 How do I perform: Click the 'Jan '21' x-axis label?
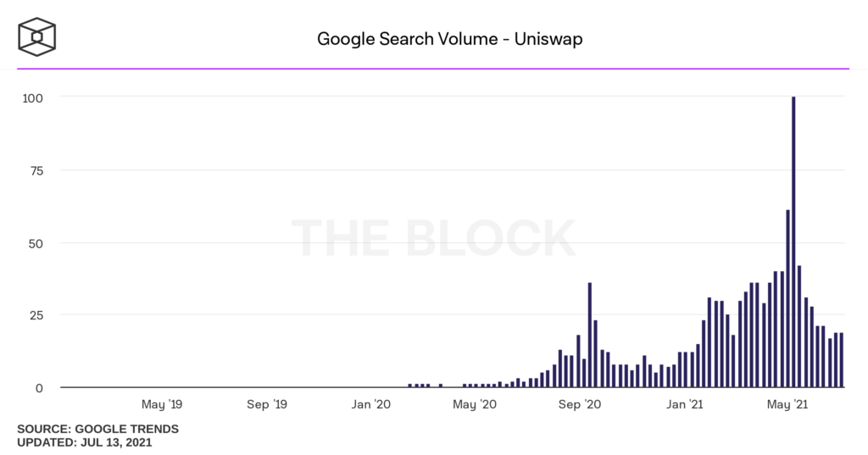coord(685,405)
